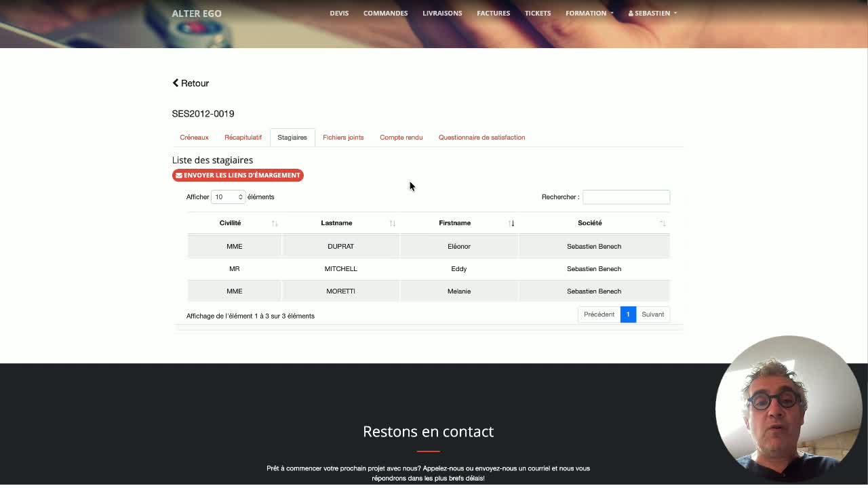Sort table by Société column arrows
The width and height of the screenshot is (868, 488).
663,224
